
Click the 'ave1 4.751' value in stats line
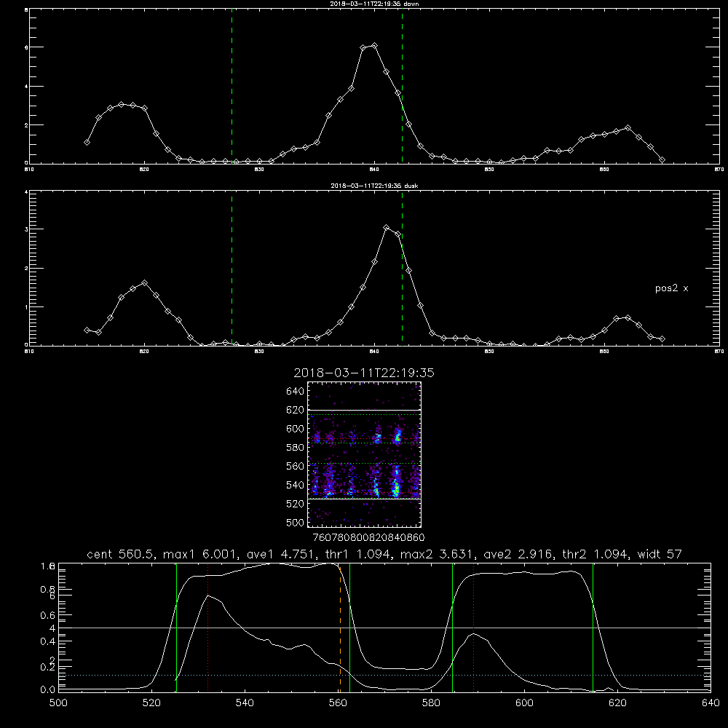point(282,554)
